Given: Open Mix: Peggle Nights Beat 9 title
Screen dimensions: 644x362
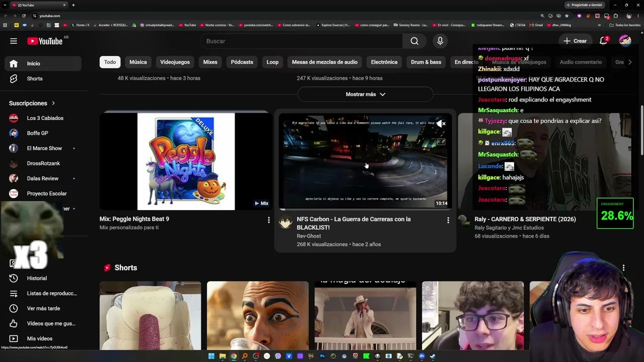Looking at the screenshot, I should point(134,219).
